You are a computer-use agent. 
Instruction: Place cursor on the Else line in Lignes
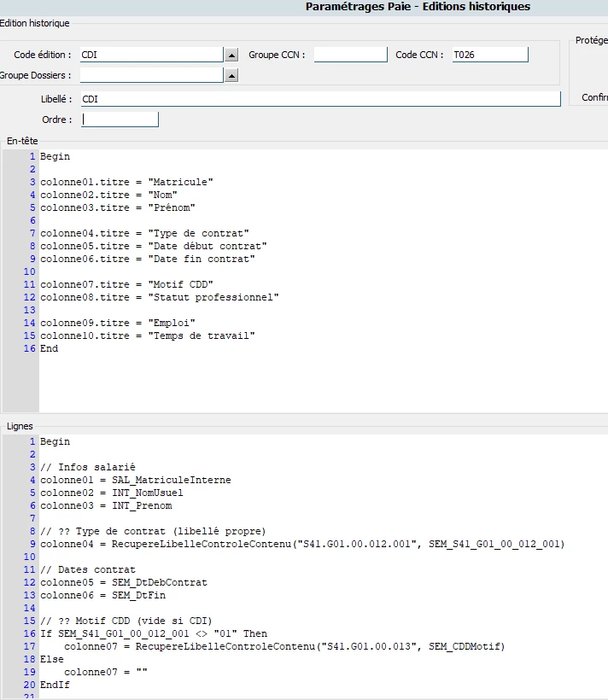[x=52, y=659]
